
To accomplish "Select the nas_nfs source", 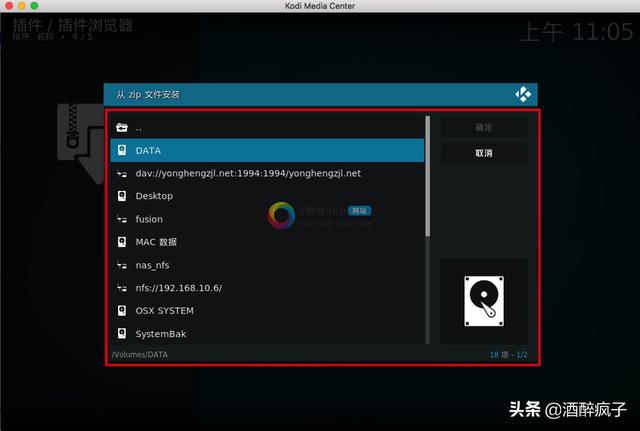I will pos(267,265).
